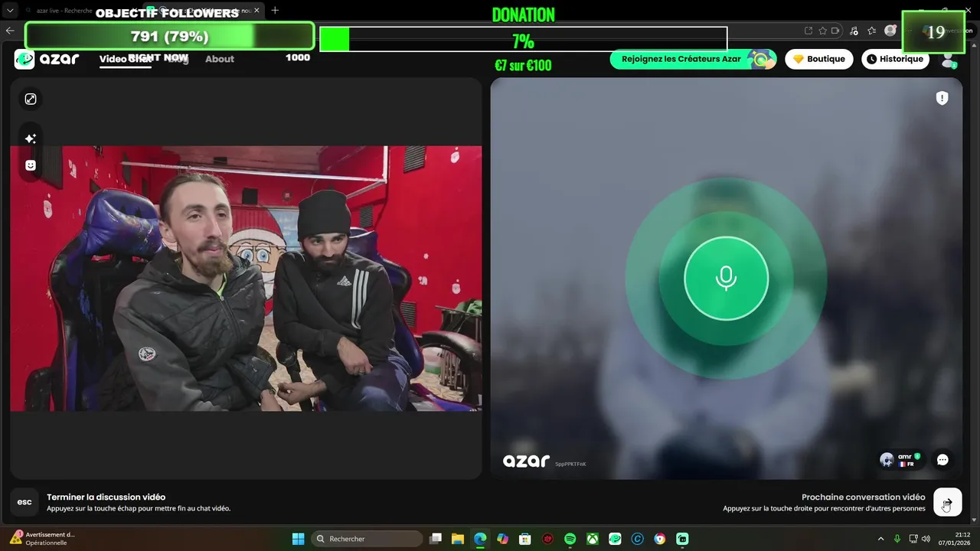
Task: Click the next conversation arrow button
Action: (x=948, y=502)
